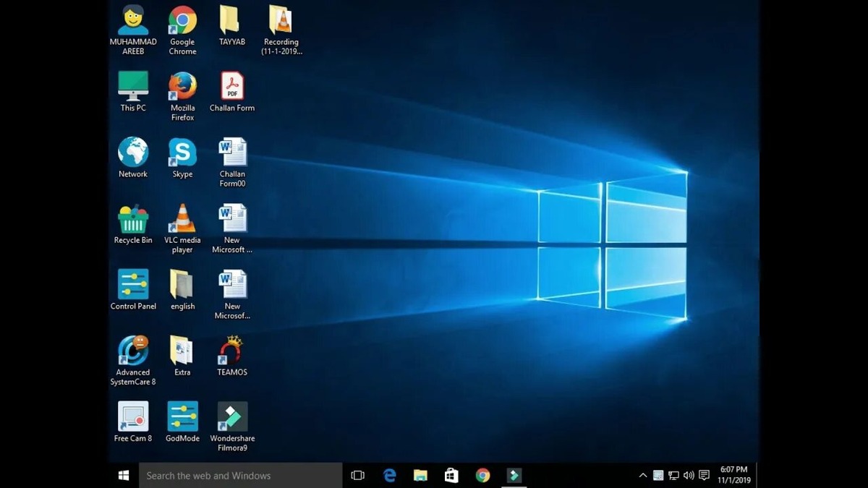The width and height of the screenshot is (868, 488).
Task: Select the Recording (11-1-2019) folder
Action: [x=281, y=30]
